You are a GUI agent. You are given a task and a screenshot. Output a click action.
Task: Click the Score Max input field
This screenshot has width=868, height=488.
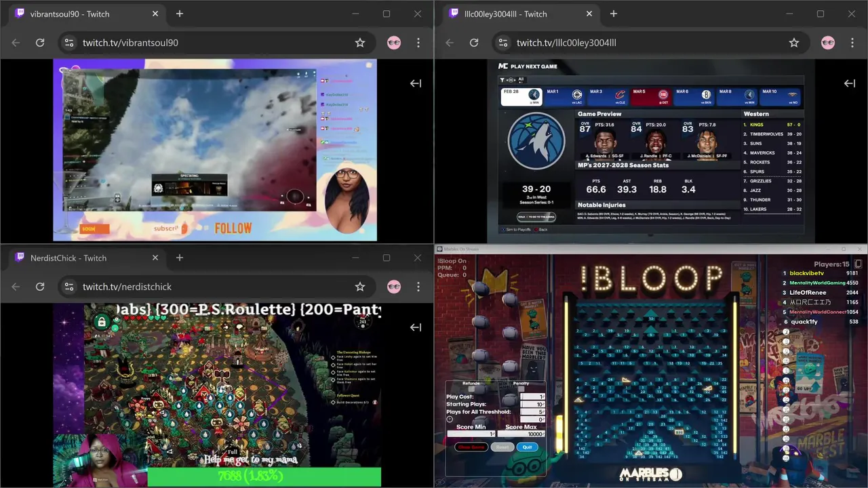pos(521,434)
